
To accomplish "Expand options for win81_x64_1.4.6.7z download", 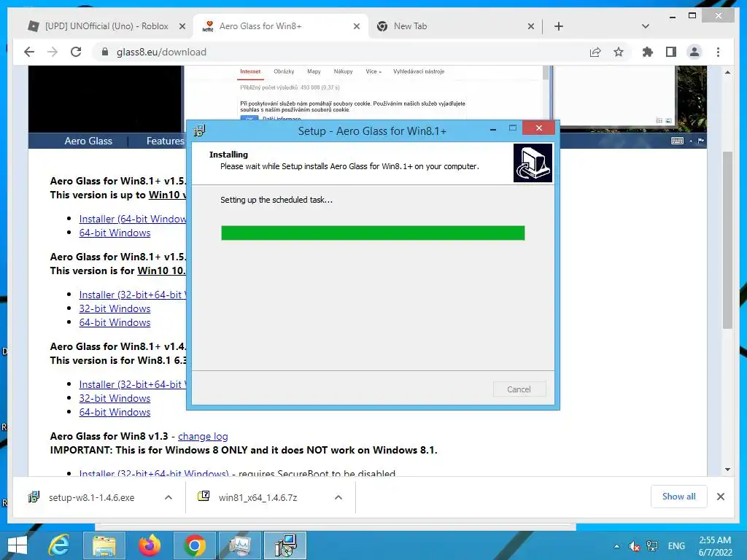I will pyautogui.click(x=338, y=497).
